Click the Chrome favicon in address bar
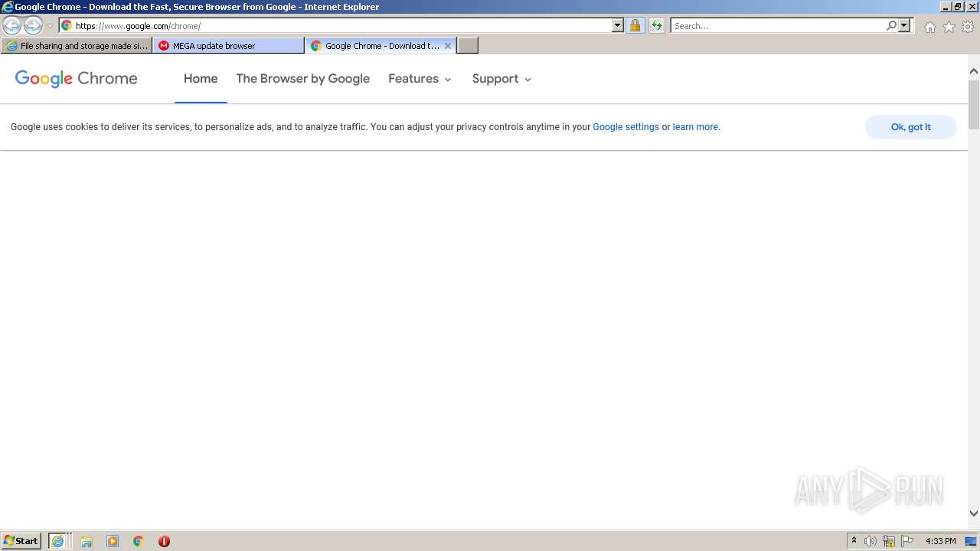This screenshot has width=980, height=551. tap(67, 25)
